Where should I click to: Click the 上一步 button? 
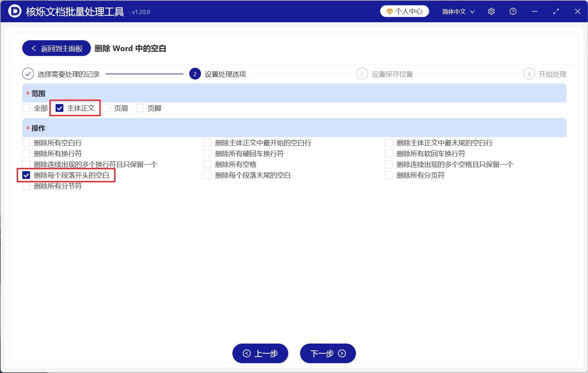click(x=260, y=354)
